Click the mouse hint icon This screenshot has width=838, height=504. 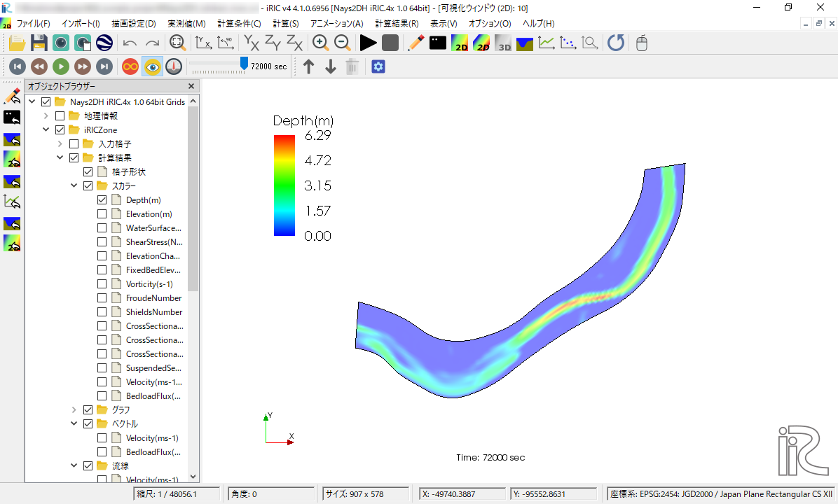pos(642,43)
